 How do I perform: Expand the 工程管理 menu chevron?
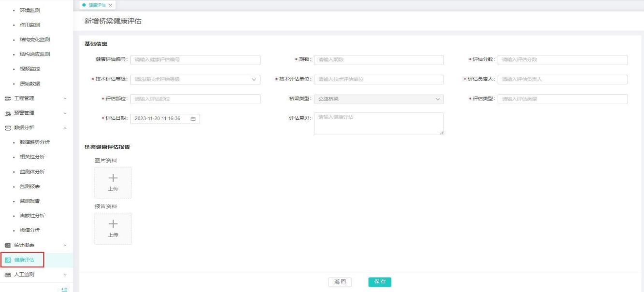click(x=65, y=98)
